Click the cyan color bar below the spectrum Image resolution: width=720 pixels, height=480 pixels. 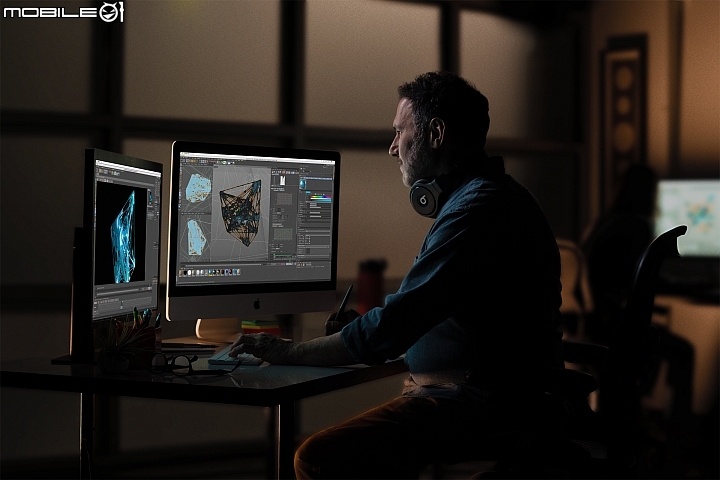click(x=321, y=201)
